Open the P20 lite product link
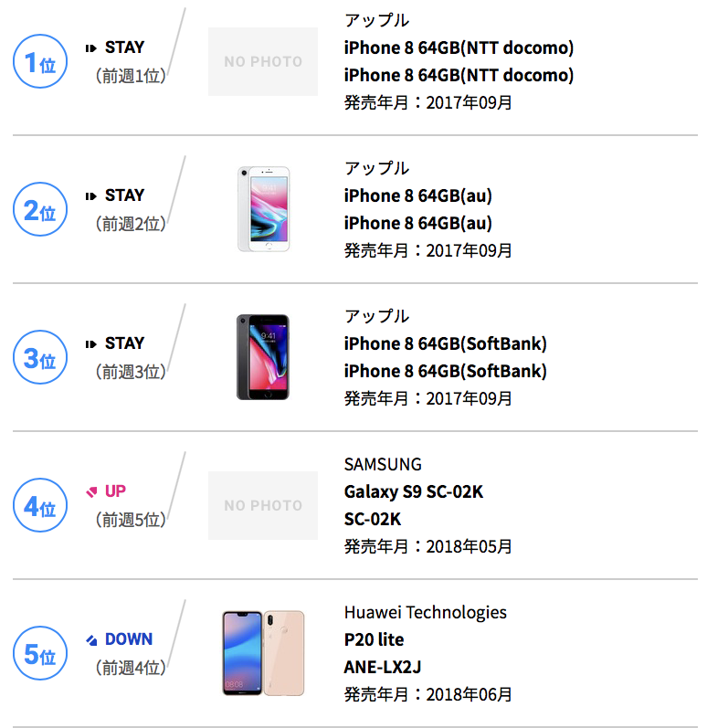Screen dimensions: 707x728 pyautogui.click(x=375, y=639)
